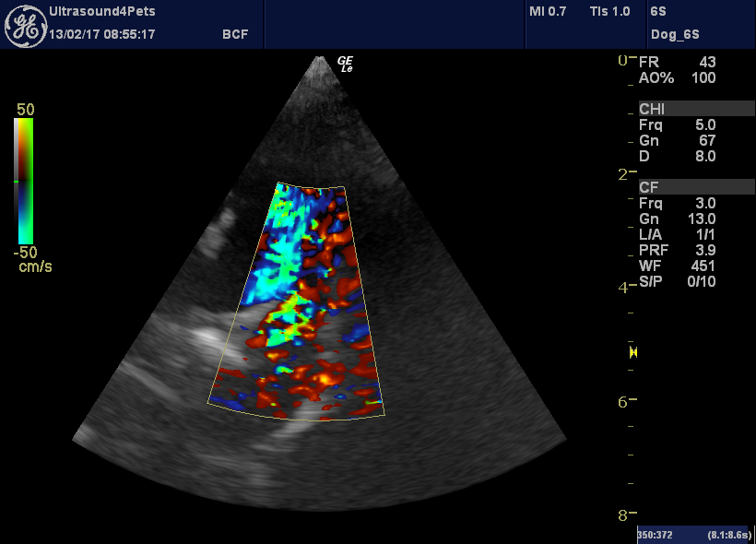Select the CHI parameter header
Viewport: 756px width, 544px height.
[696, 109]
